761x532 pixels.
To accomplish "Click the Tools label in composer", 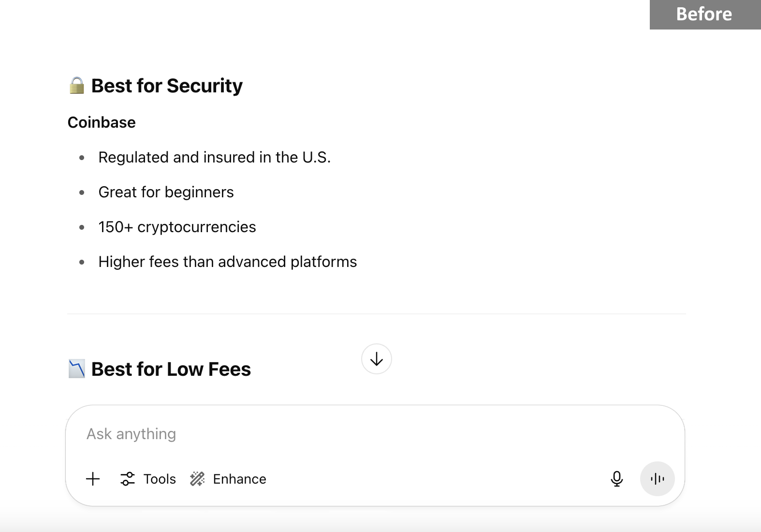I will (x=160, y=479).
